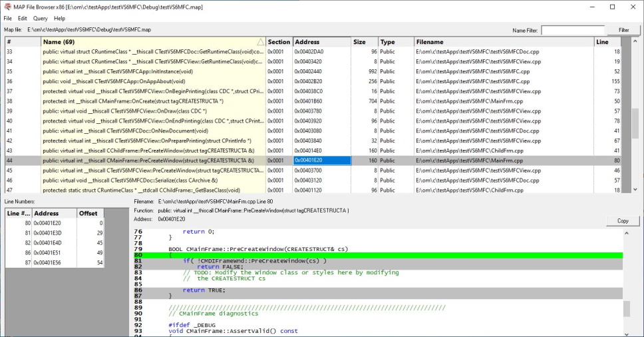The image size is (644, 337).
Task: Sort by the Address column header
Action: click(321, 42)
